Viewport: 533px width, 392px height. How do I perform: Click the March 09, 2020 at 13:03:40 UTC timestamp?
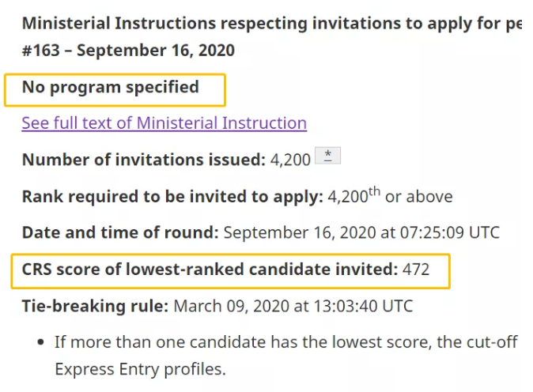(293, 306)
